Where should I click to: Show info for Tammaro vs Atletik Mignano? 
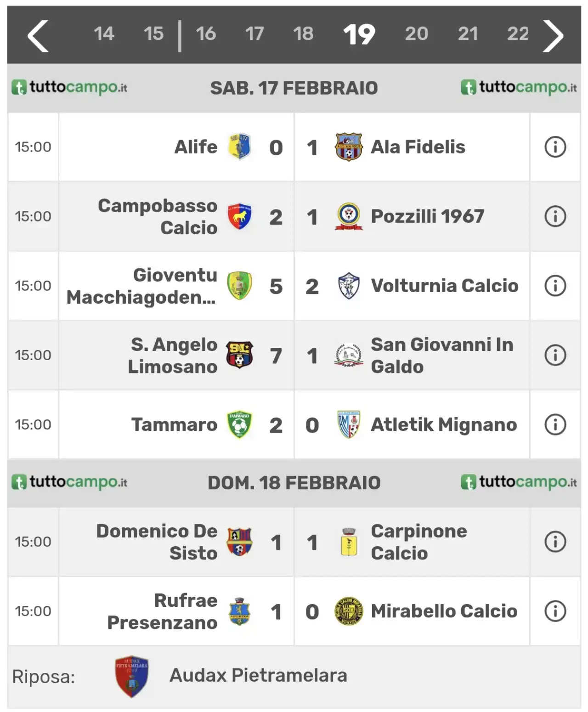click(555, 425)
